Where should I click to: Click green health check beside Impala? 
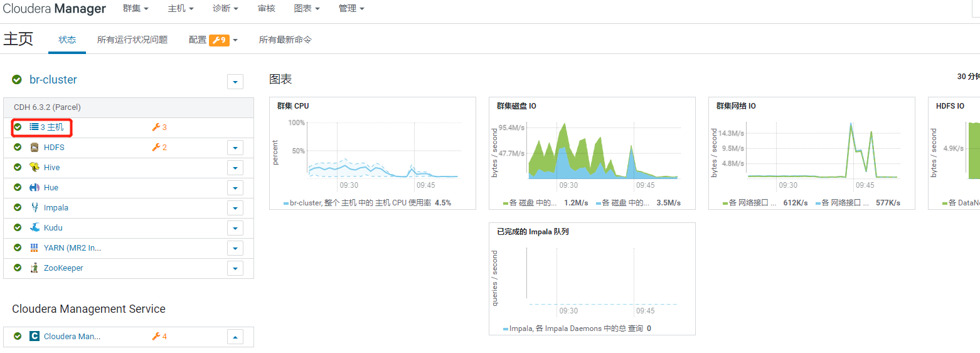(18, 208)
